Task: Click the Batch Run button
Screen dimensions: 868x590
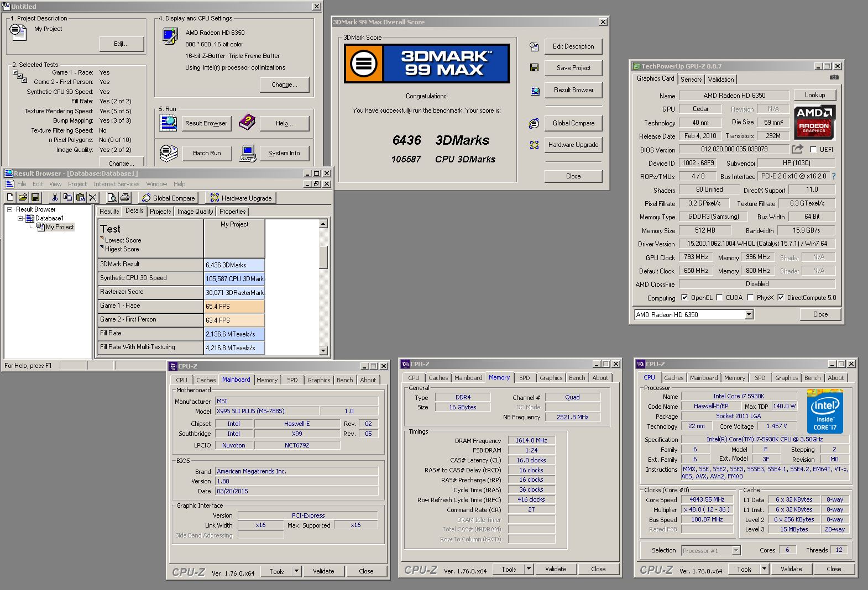Action: pos(207,153)
